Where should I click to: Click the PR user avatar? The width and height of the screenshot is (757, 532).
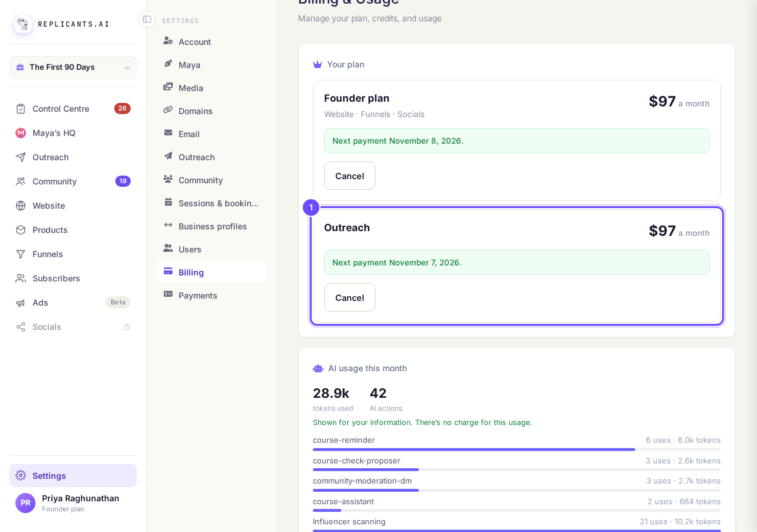pyautogui.click(x=25, y=503)
